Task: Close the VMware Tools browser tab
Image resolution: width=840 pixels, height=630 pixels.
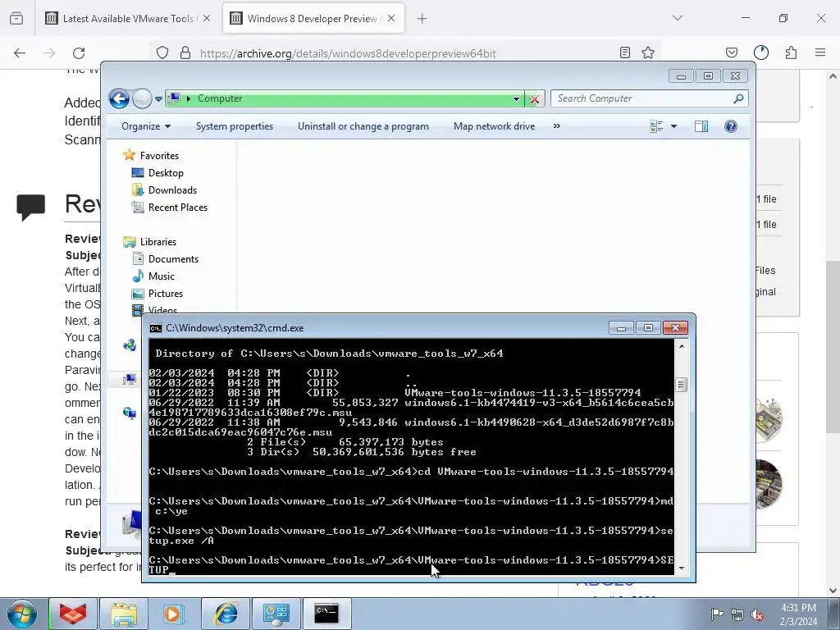Action: [x=207, y=18]
